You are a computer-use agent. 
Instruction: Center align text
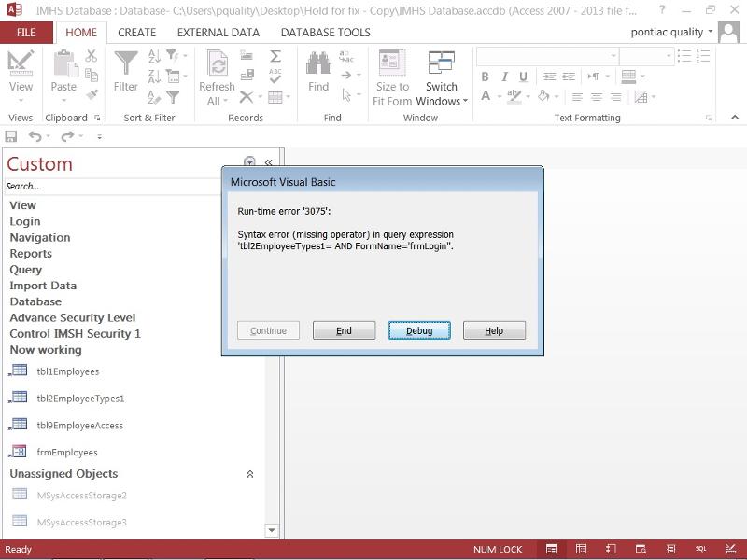click(597, 97)
